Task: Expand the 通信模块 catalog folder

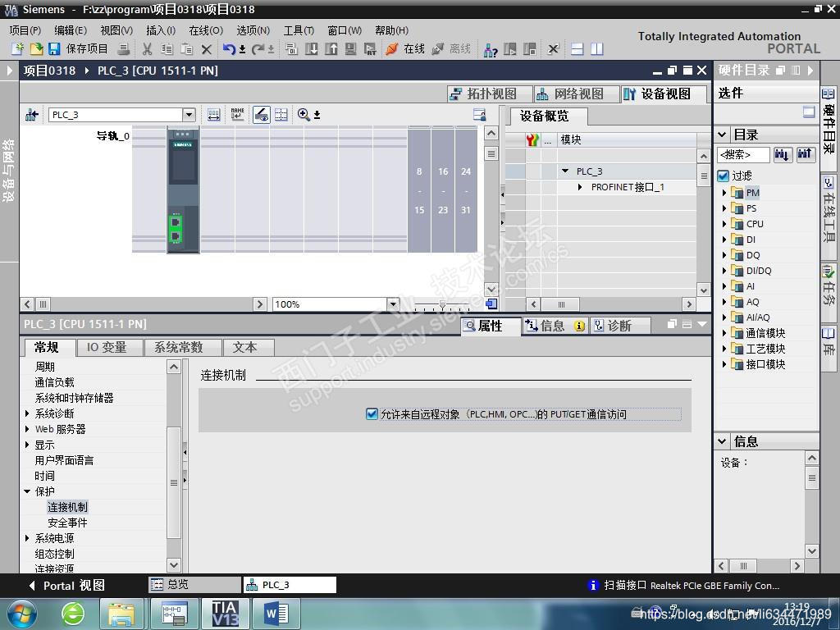Action: click(x=724, y=333)
